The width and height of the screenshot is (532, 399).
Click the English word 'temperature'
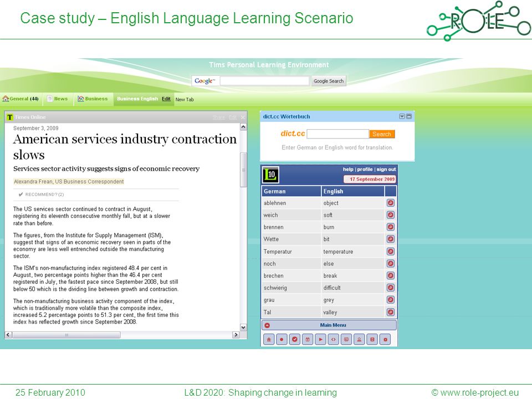click(338, 252)
